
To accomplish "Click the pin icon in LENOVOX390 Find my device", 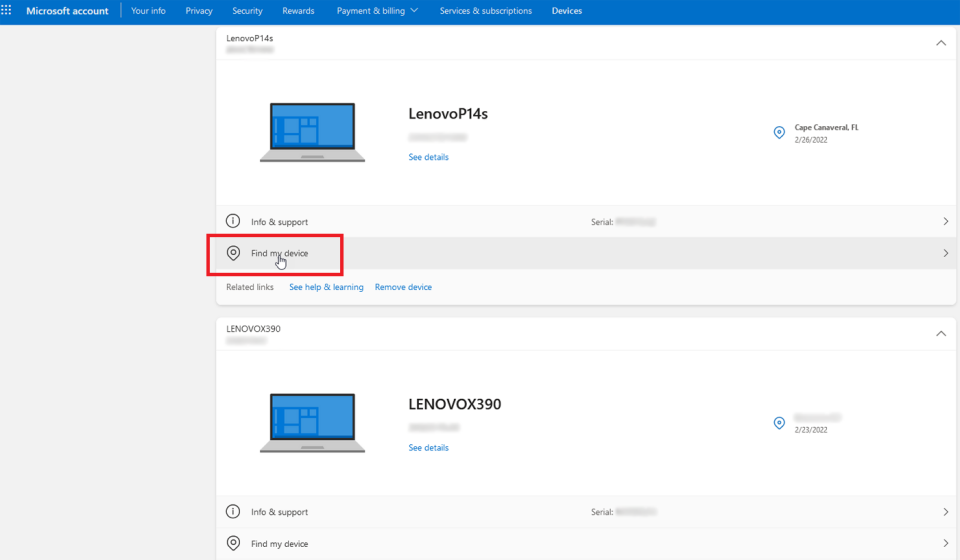I will point(233,543).
